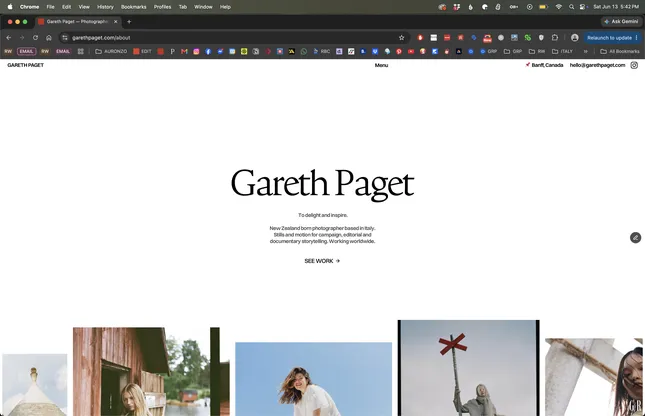Image resolution: width=645 pixels, height=416 pixels.
Task: Click the Ask Gemini button
Action: point(621,21)
